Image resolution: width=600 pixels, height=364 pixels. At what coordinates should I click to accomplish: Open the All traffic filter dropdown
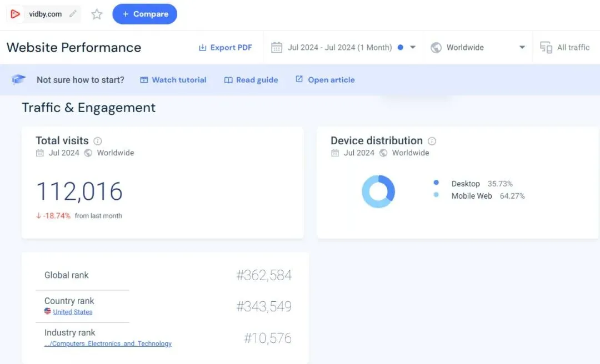point(565,47)
